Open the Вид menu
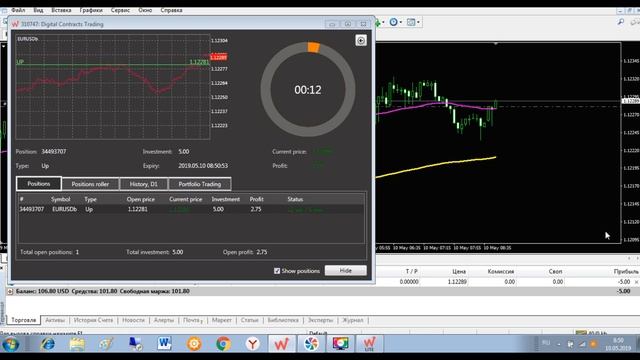This screenshot has height=360, width=640. (38, 10)
